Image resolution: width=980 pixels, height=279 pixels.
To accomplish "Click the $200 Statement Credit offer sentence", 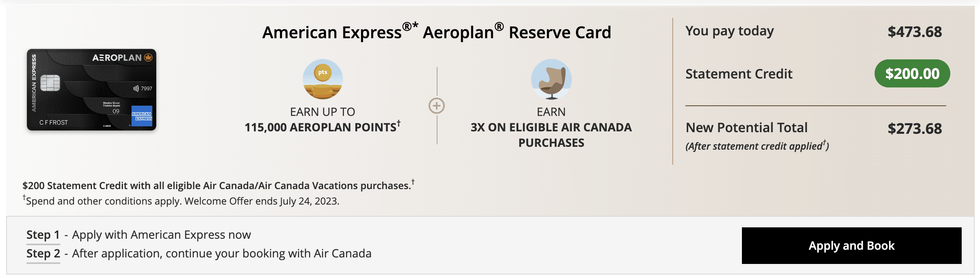I will click(x=217, y=185).
